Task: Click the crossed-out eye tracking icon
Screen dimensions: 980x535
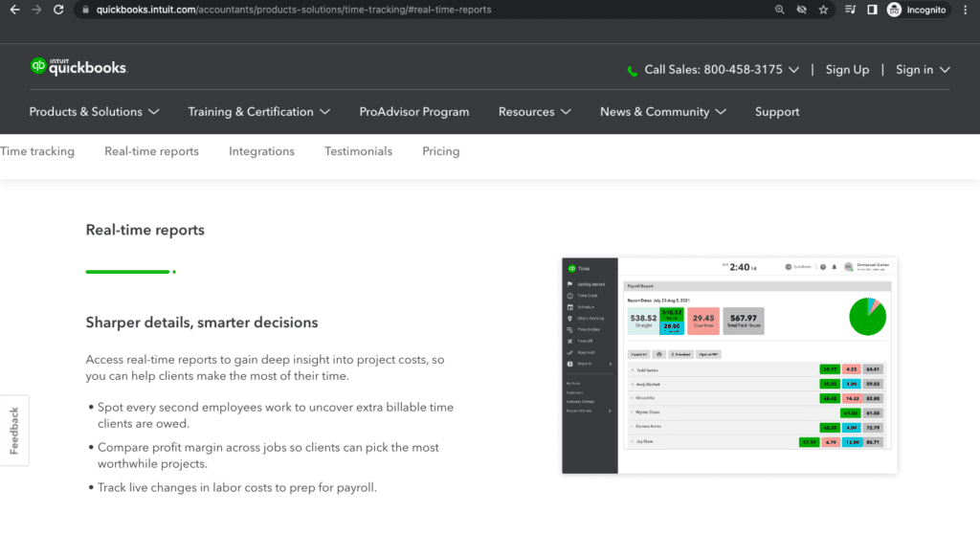Action: click(x=801, y=10)
